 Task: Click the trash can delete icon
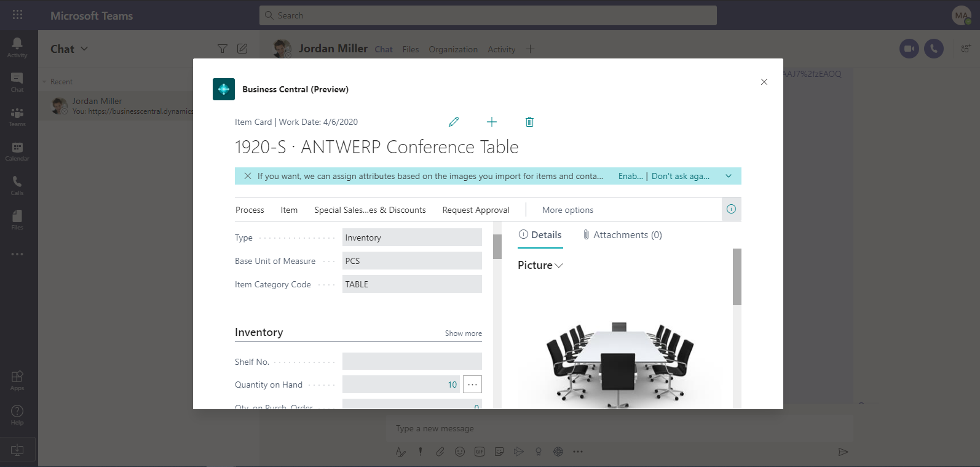click(529, 122)
